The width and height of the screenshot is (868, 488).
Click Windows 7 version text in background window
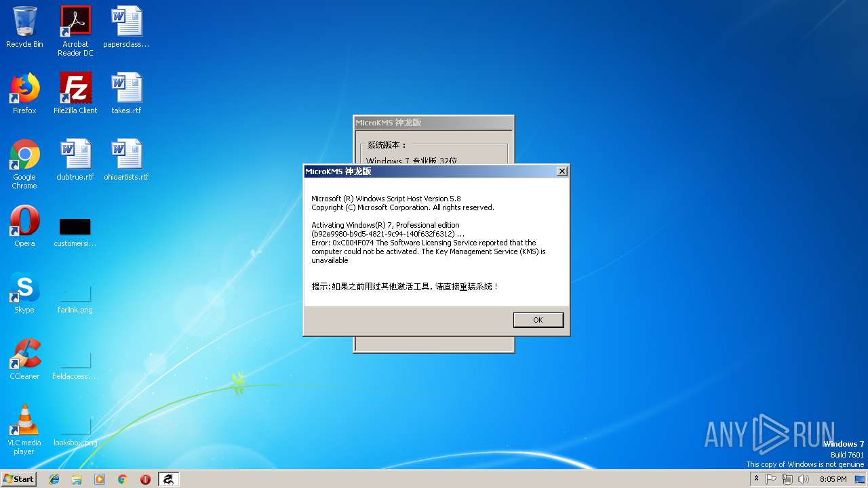pyautogui.click(x=411, y=161)
